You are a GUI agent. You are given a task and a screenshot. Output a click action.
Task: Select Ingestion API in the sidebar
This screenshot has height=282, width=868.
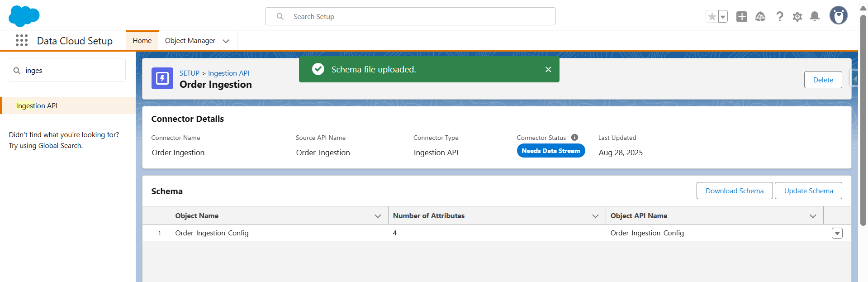[37, 105]
